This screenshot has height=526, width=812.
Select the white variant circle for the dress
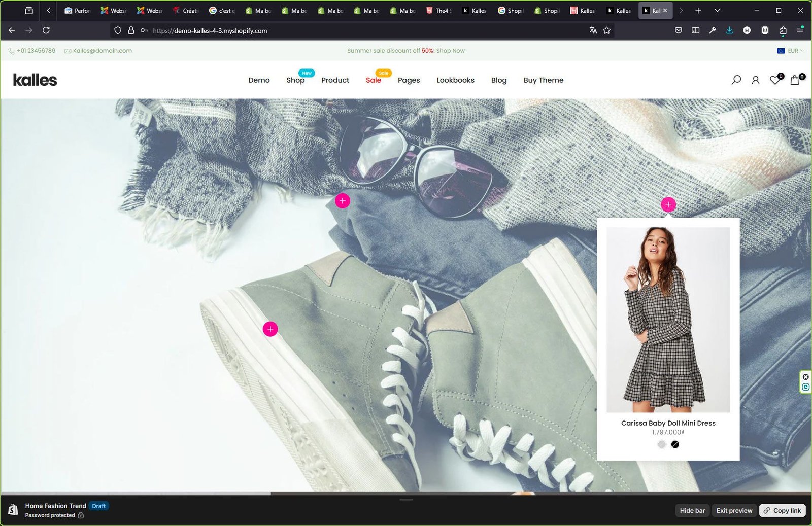662,444
